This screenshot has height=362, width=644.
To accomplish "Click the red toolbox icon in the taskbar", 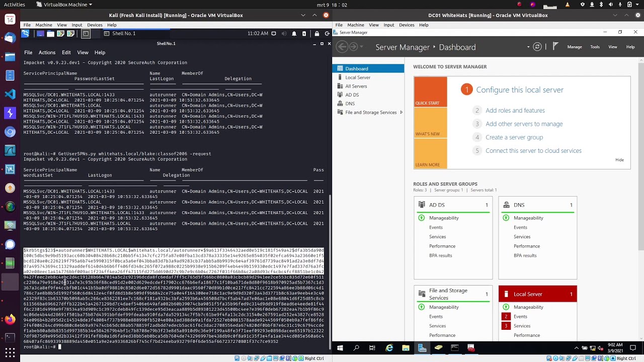I will pos(471,348).
